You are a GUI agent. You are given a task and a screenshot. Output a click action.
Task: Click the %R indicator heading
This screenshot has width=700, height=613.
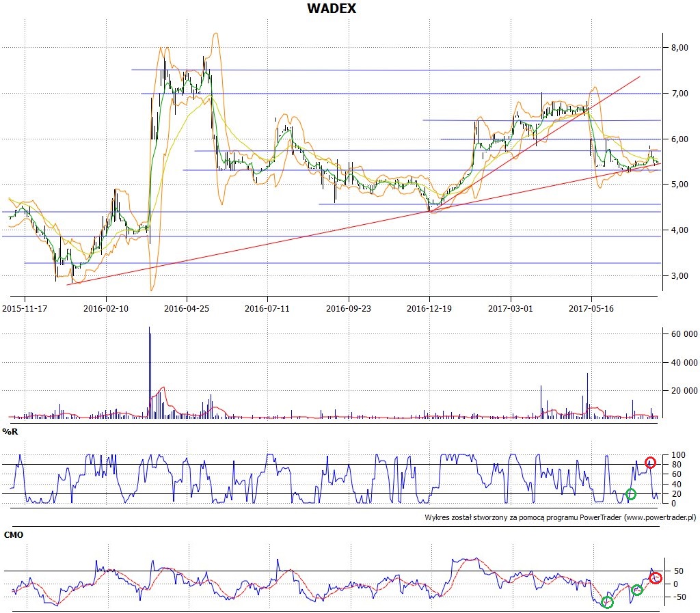coord(10,431)
